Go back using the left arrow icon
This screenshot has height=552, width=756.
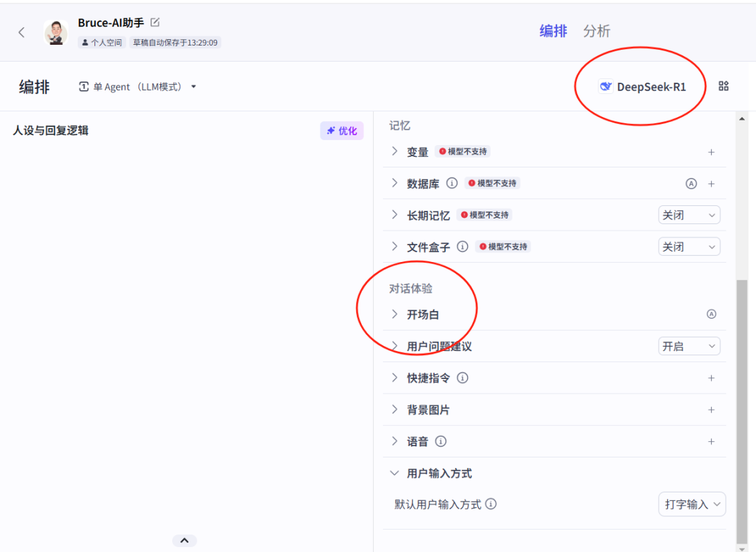coord(21,32)
